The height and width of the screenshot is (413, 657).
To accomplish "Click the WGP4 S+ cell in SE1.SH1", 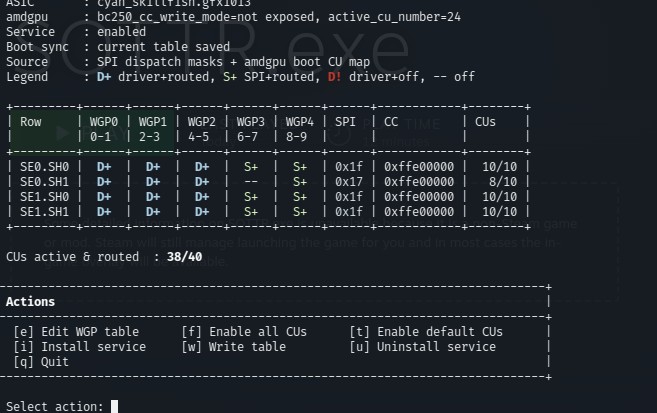I will point(300,212).
